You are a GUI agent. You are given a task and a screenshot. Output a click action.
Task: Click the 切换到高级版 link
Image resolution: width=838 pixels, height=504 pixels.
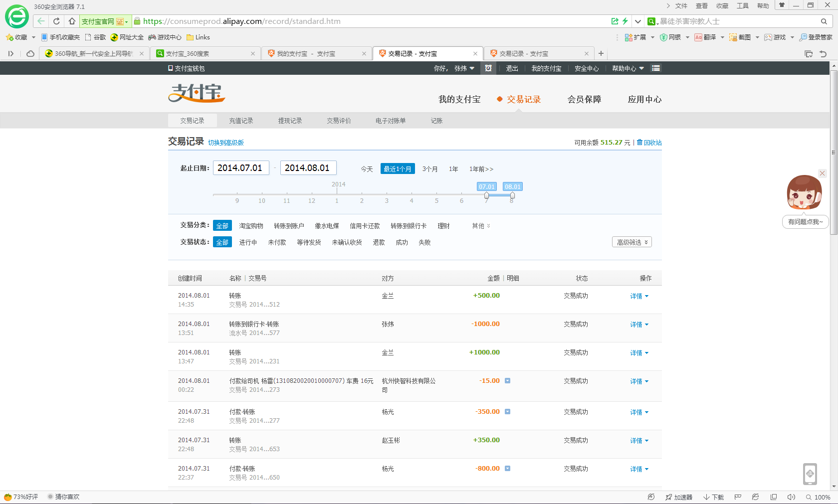[x=225, y=143]
